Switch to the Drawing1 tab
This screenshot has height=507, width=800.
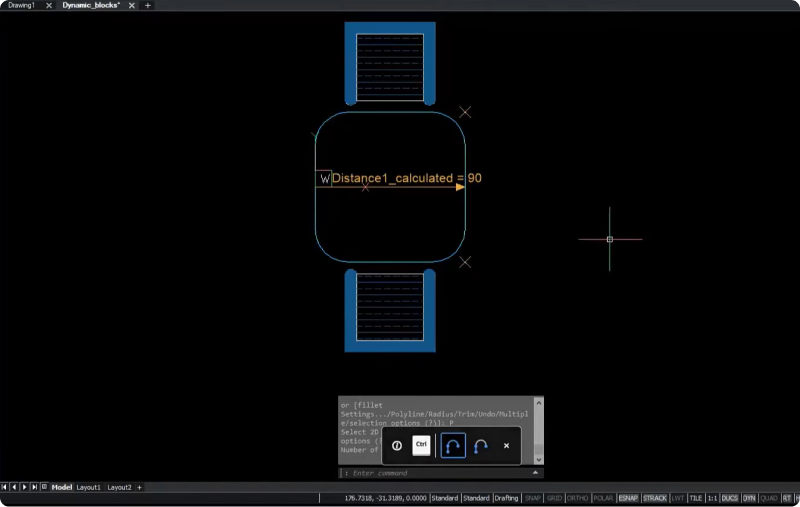coord(21,5)
